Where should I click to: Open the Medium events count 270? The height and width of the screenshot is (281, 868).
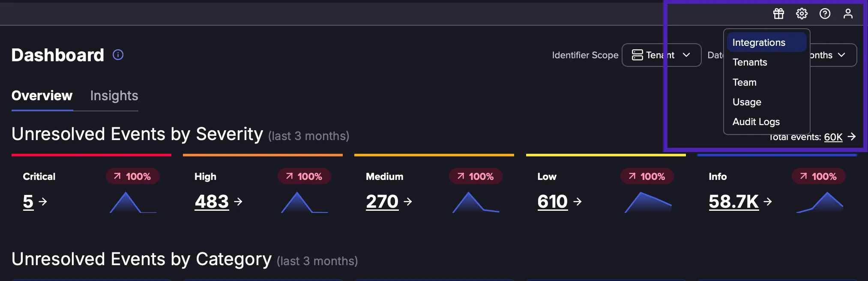click(382, 201)
